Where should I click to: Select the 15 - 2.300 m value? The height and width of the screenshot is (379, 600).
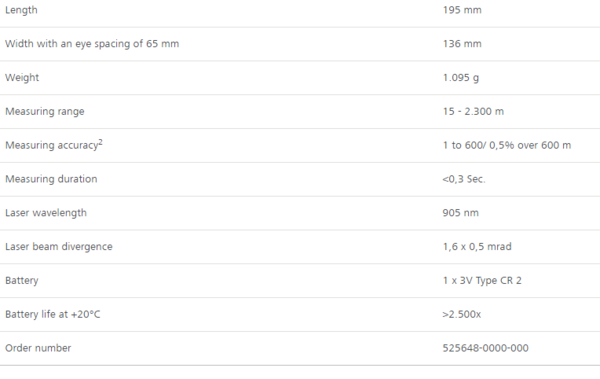(x=473, y=111)
